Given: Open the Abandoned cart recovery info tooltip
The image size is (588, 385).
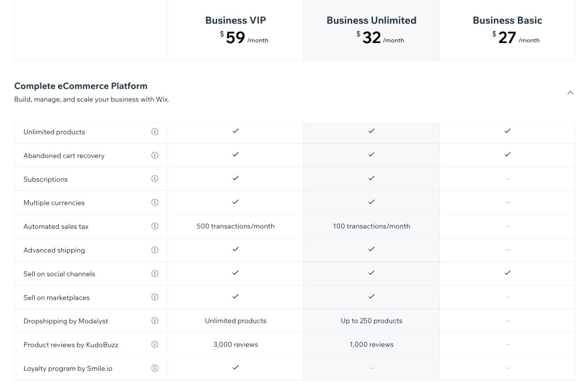Looking at the screenshot, I should pos(155,155).
